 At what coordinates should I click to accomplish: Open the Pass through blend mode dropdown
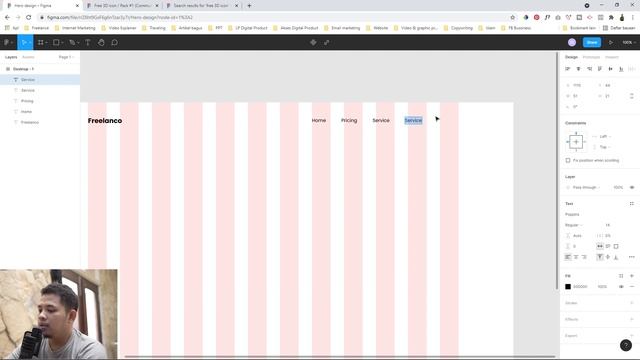click(x=586, y=187)
